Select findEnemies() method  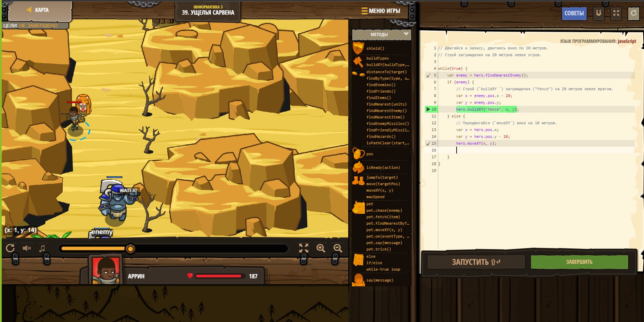click(x=381, y=85)
